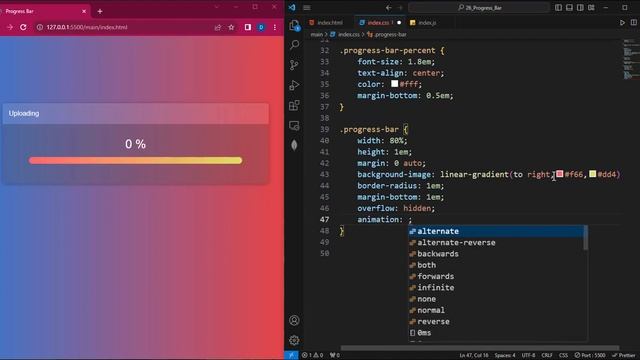Open the Explorer view in activity bar
This screenshot has height=360, width=640.
294,26
